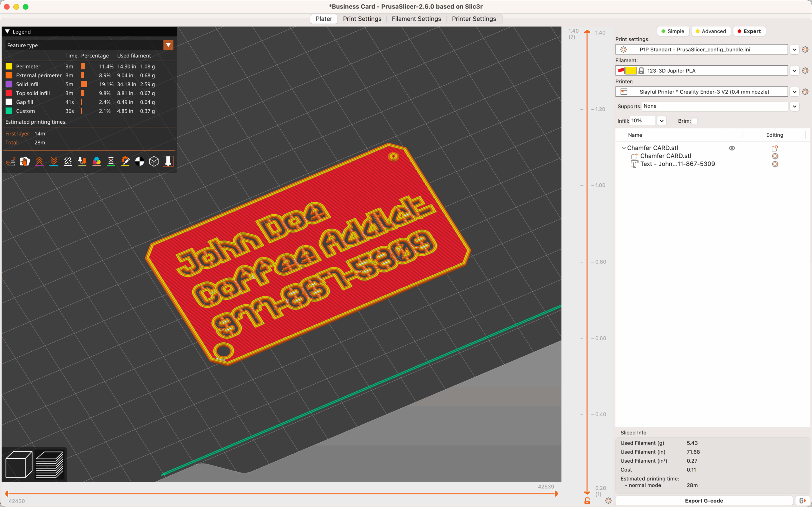
Task: Open the Supports dropdown
Action: point(795,106)
